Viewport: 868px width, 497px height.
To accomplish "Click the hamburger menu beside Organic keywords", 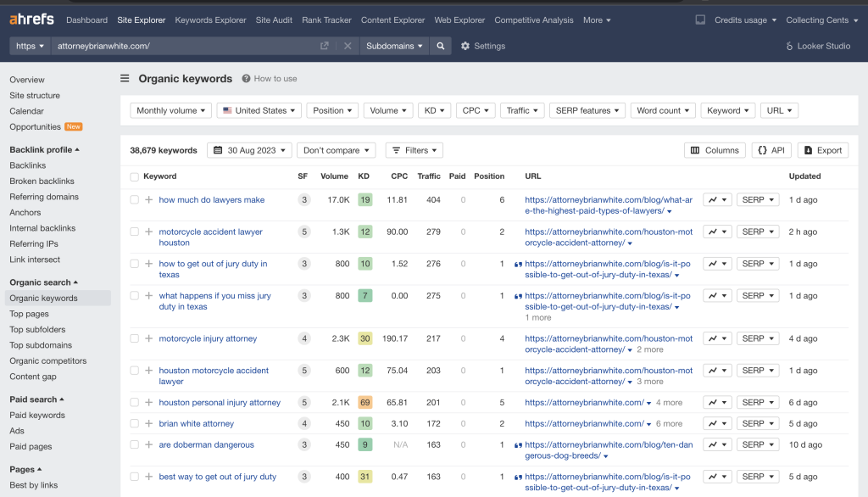I will (125, 79).
